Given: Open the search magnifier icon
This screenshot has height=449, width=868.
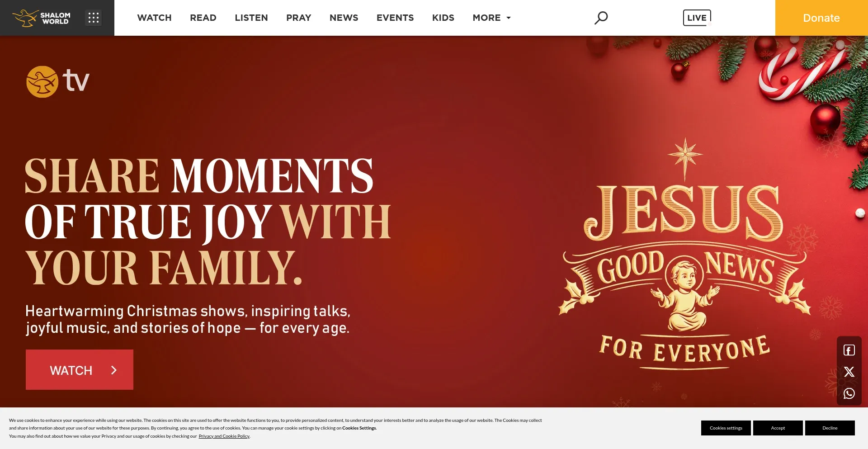Looking at the screenshot, I should tap(601, 18).
